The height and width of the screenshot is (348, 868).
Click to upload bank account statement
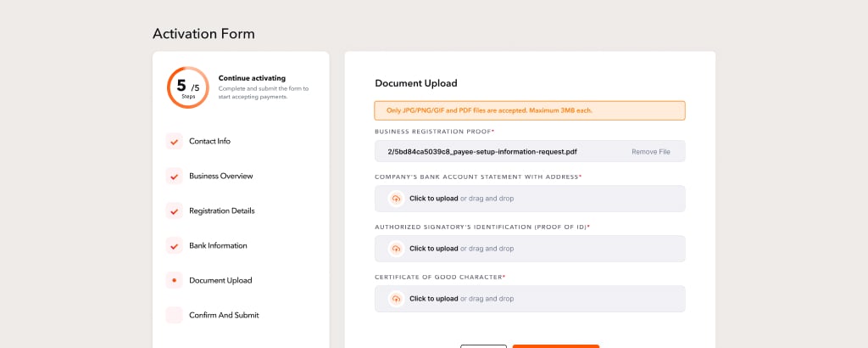click(x=433, y=199)
